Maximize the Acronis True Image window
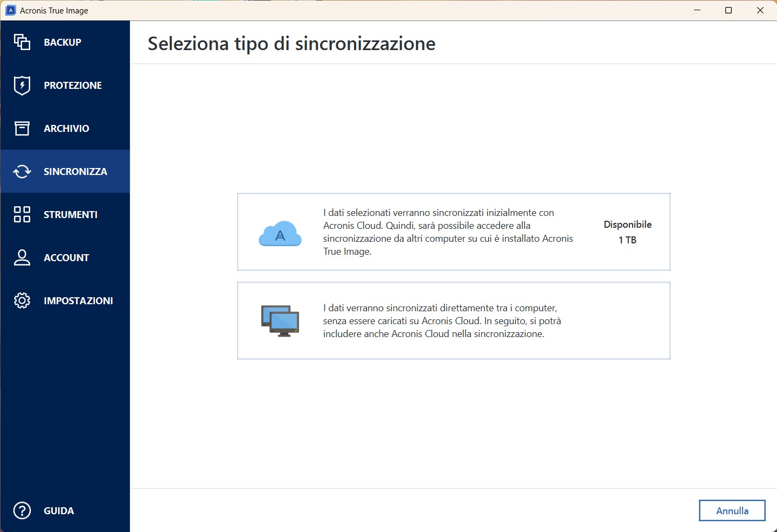Screen dimensions: 777x532 coord(729,10)
